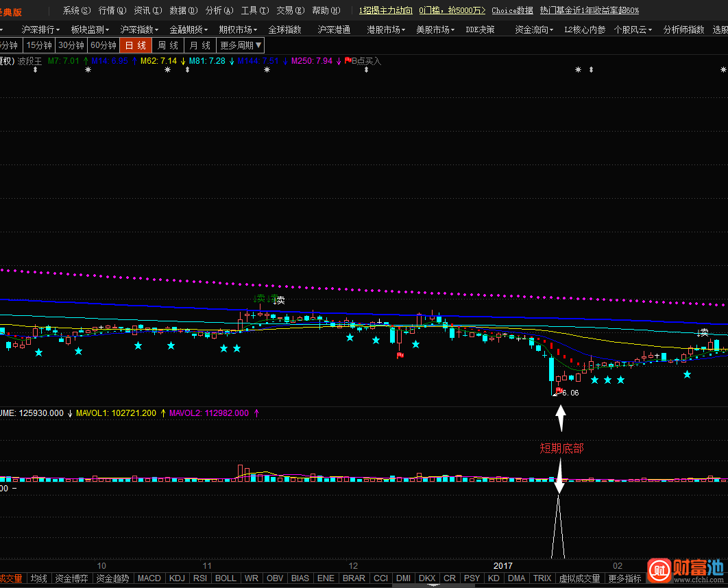Open the 沪深排行 dropdown menu
This screenshot has height=588, width=728.
40,29
